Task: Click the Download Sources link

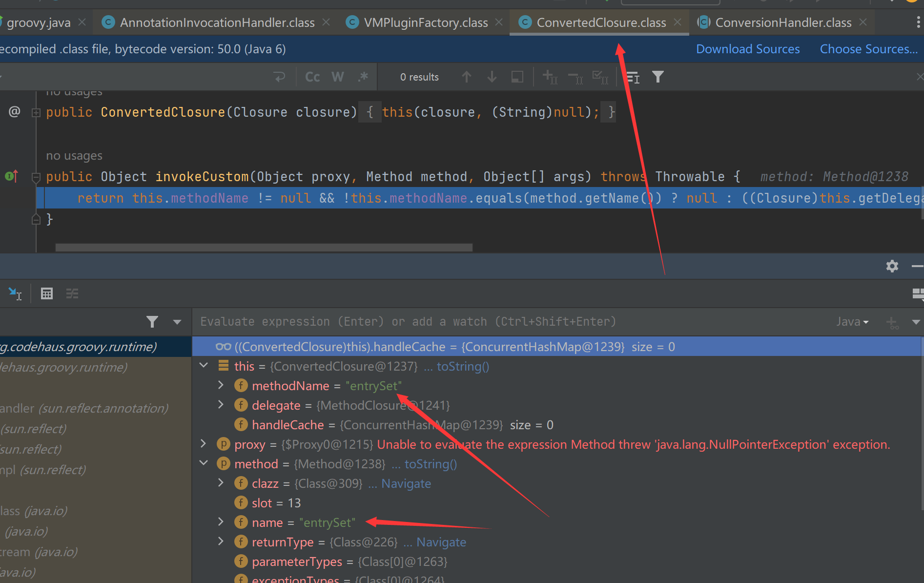Action: pyautogui.click(x=747, y=49)
